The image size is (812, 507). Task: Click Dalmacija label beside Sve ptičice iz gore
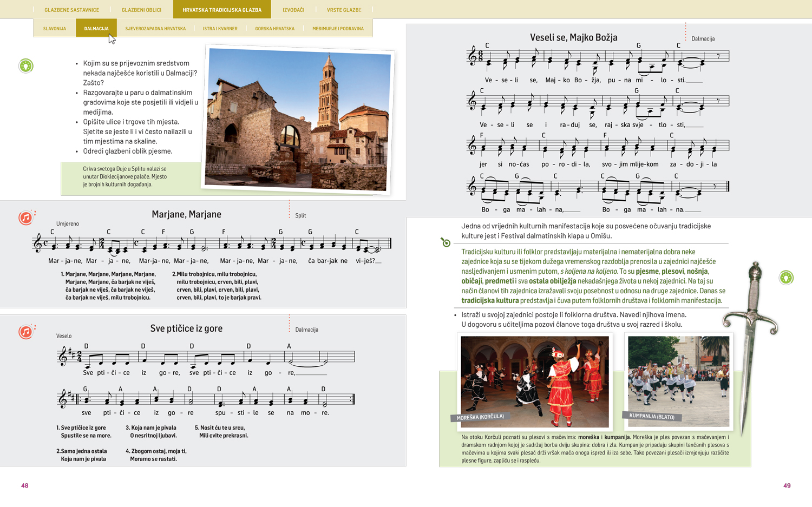(x=306, y=330)
